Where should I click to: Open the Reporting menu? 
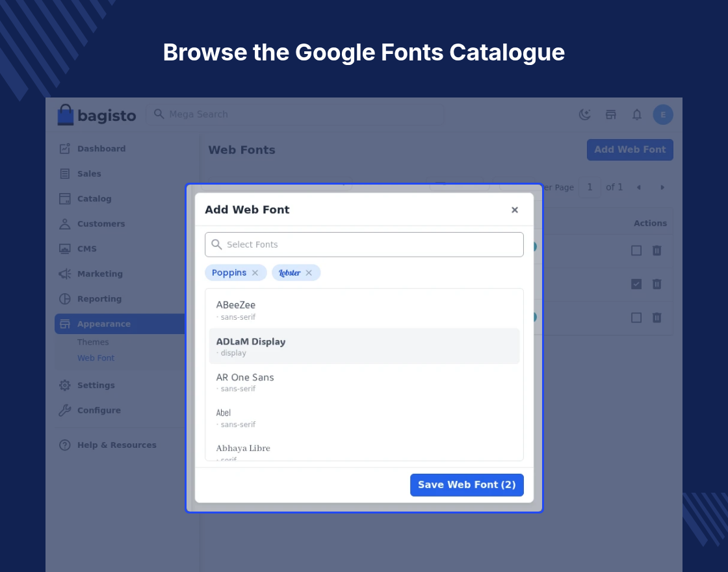click(x=99, y=299)
